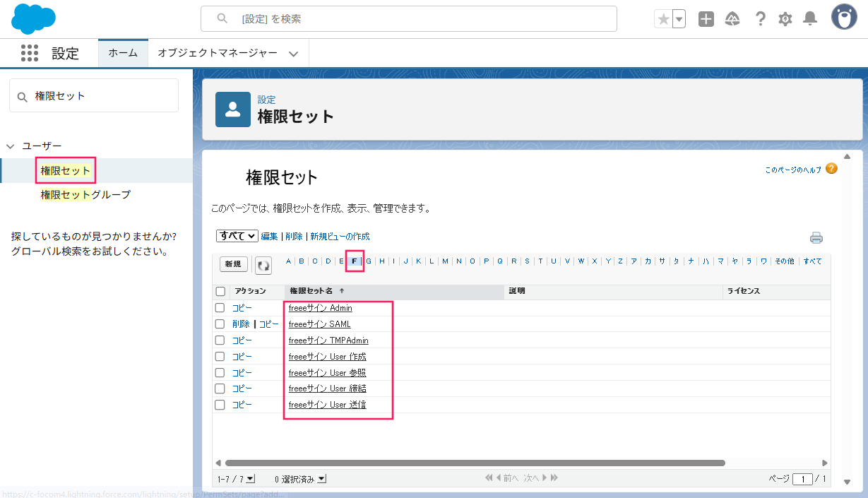This screenshot has width=868, height=498.
Task: Check the box for freeeサイン User 作成
Action: pos(220,357)
